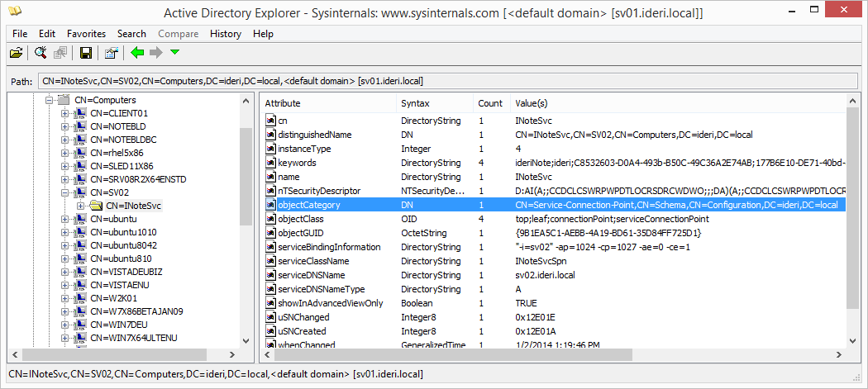Click computer icon beside CN=NOTEBLD
The width and height of the screenshot is (868, 389).
click(79, 126)
